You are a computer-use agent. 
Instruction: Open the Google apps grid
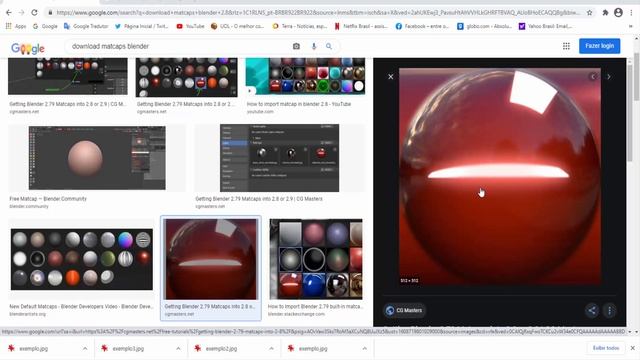tap(566, 46)
